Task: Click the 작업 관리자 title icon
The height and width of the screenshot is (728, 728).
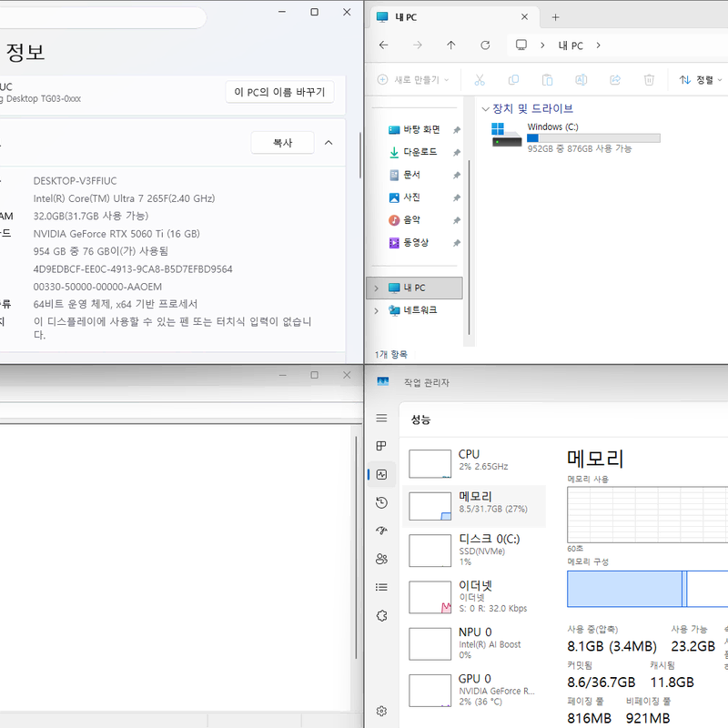Action: tap(382, 381)
